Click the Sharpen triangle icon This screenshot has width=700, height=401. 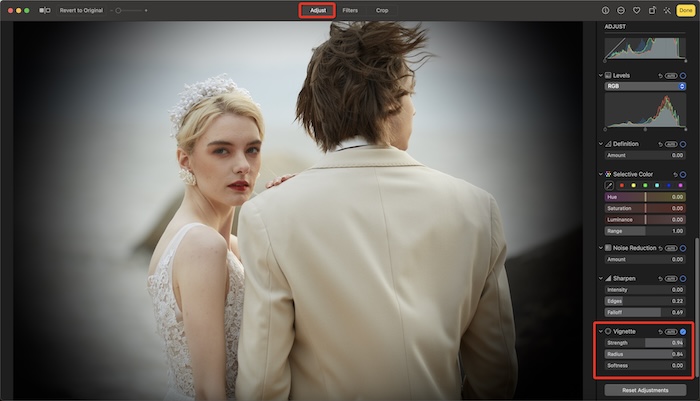[x=608, y=278]
